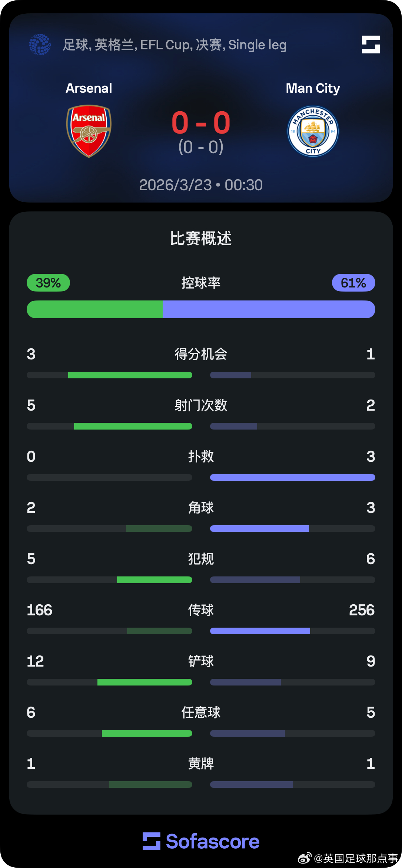The image size is (402, 868).
Task: Select the 61% possession badge for Man City
Action: 353,282
